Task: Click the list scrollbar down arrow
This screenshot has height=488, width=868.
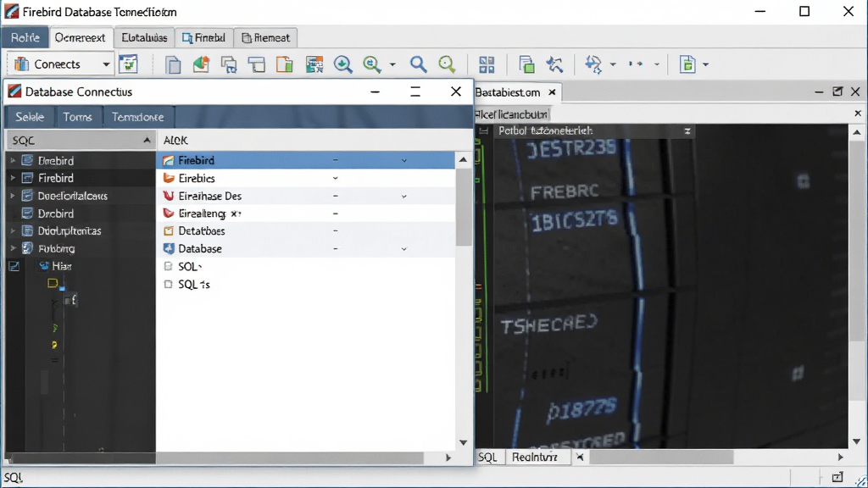Action: [x=464, y=442]
